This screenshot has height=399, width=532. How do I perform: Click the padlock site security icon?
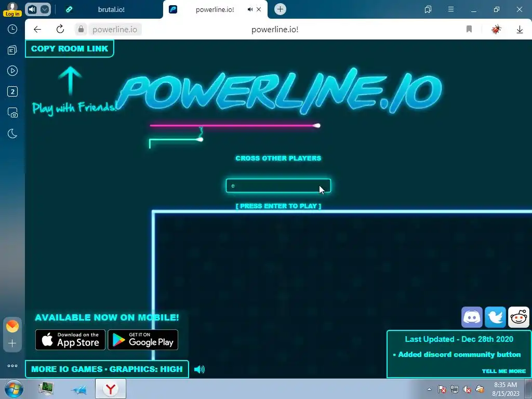pos(81,30)
